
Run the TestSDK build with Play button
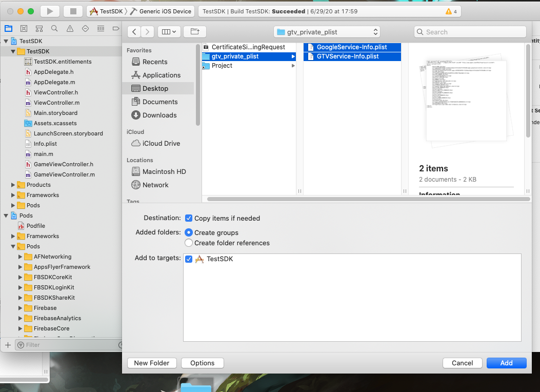50,11
